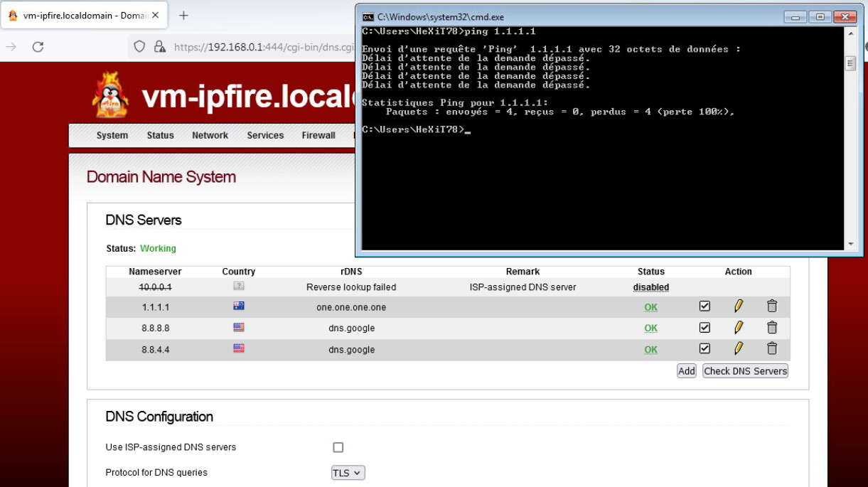Open the Protocol for DNS queries dropdown
868x487 pixels.
(348, 473)
